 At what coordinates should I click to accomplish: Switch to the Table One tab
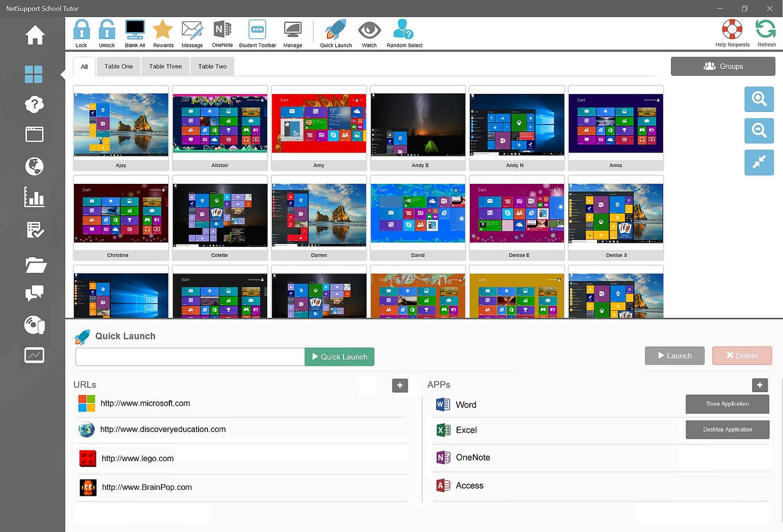[118, 66]
